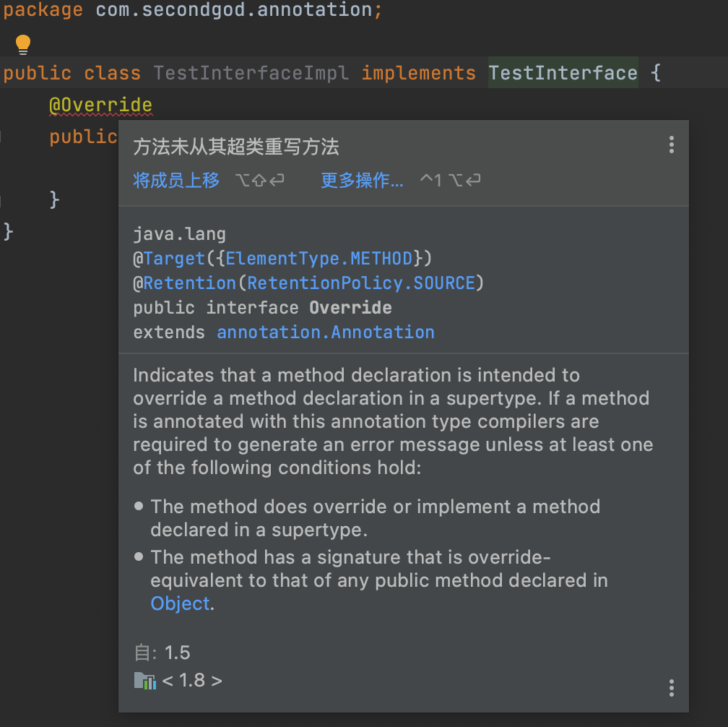Screen dimensions: 728x727
Task: Click the implements keyword
Action: [418, 73]
